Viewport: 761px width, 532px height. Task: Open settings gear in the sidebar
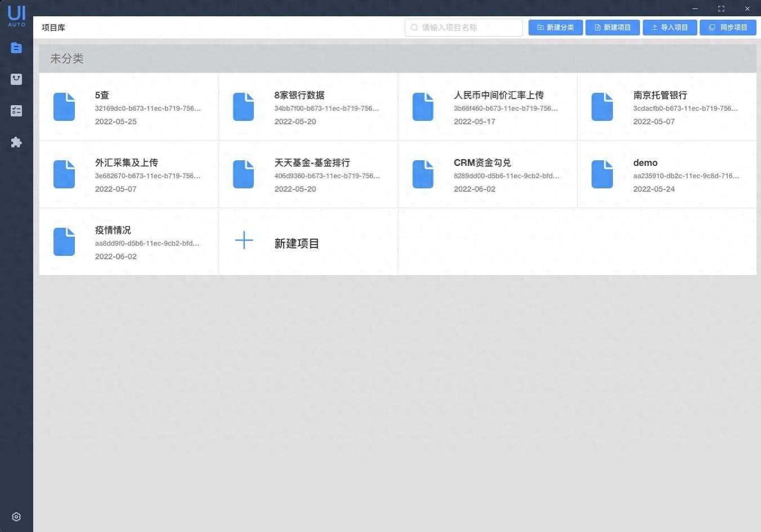click(x=16, y=517)
